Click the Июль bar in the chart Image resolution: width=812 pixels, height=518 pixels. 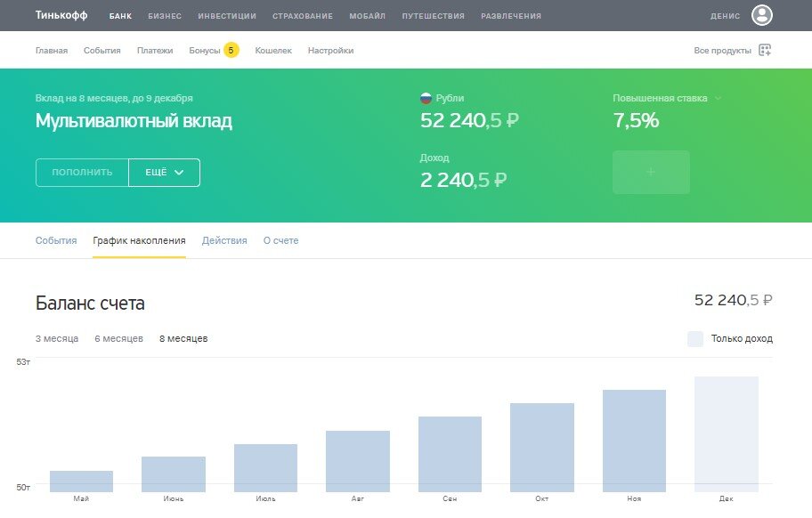pyautogui.click(x=265, y=468)
